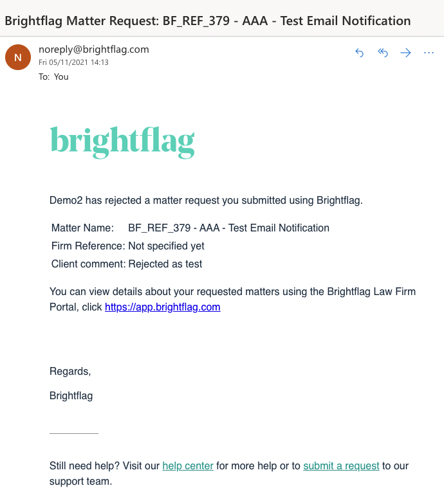Open the https://app.brightflag.com link
The width and height of the screenshot is (444, 504).
coord(163,307)
